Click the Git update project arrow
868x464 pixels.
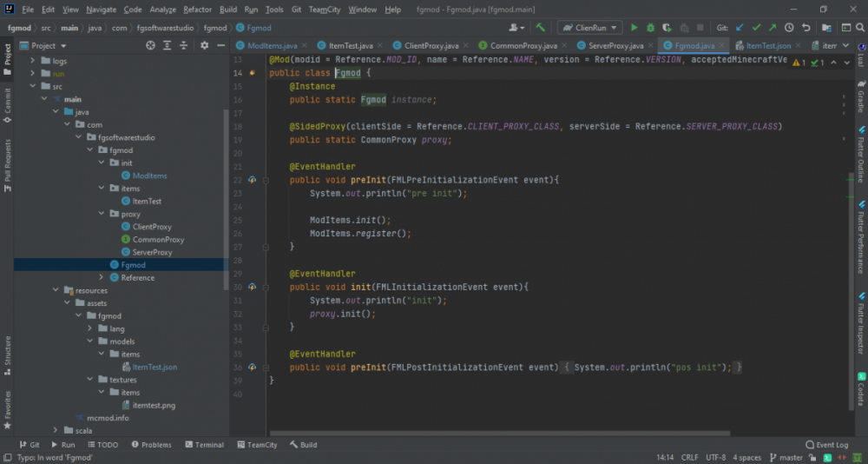point(740,28)
